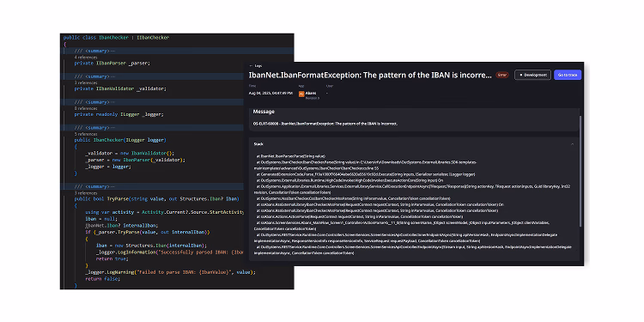
Task: Click the red Error badge
Action: click(501, 76)
